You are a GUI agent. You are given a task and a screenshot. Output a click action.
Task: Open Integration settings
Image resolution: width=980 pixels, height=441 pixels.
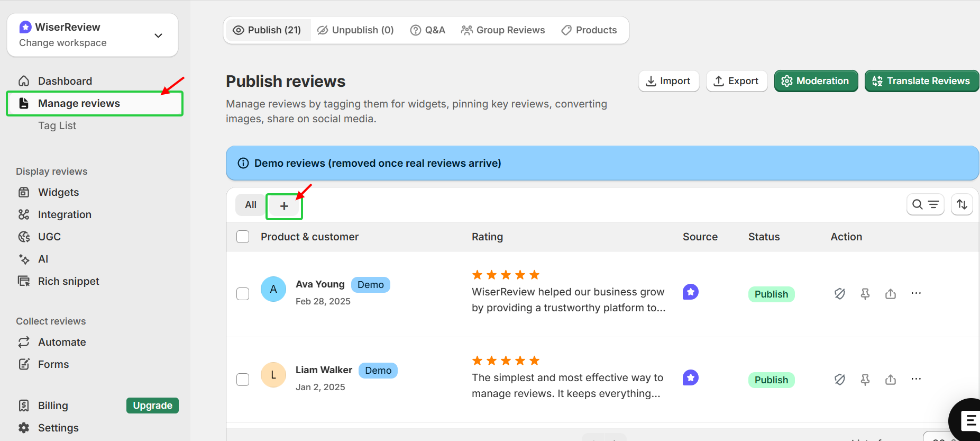65,214
